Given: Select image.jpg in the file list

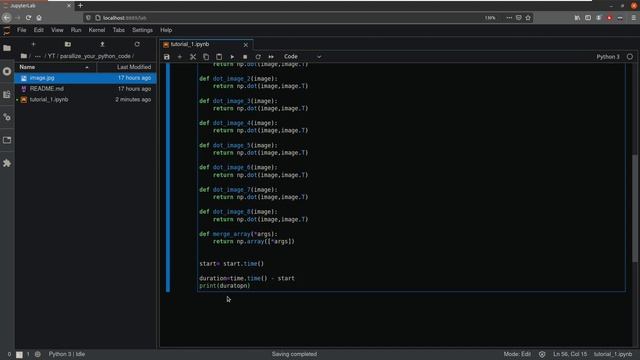Looking at the screenshot, I should point(86,78).
